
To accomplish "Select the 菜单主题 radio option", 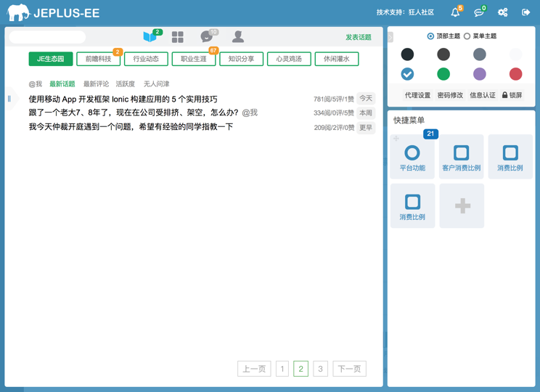I will point(467,36).
